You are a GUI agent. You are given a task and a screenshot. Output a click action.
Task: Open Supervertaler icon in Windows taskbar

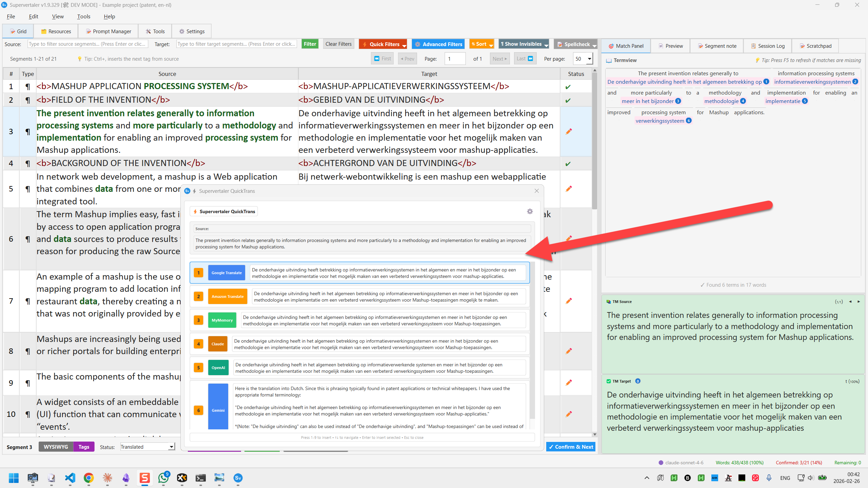[238, 478]
